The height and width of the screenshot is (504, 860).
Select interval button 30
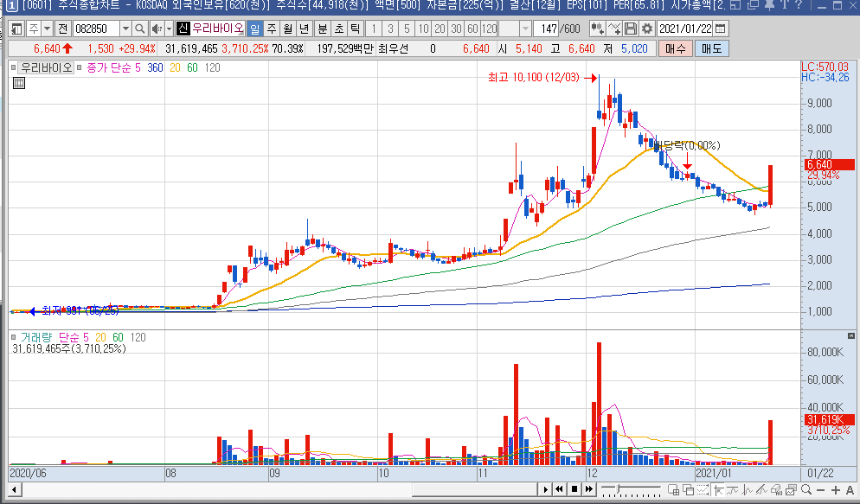pyautogui.click(x=456, y=29)
